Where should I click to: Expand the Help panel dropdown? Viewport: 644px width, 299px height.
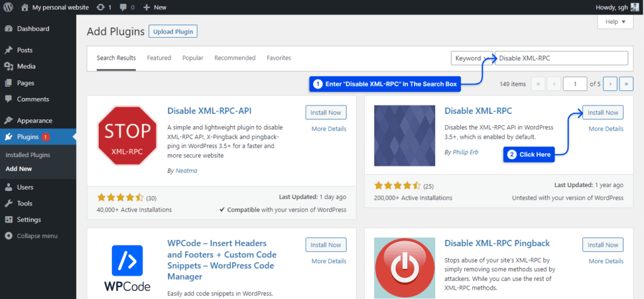pyautogui.click(x=615, y=22)
